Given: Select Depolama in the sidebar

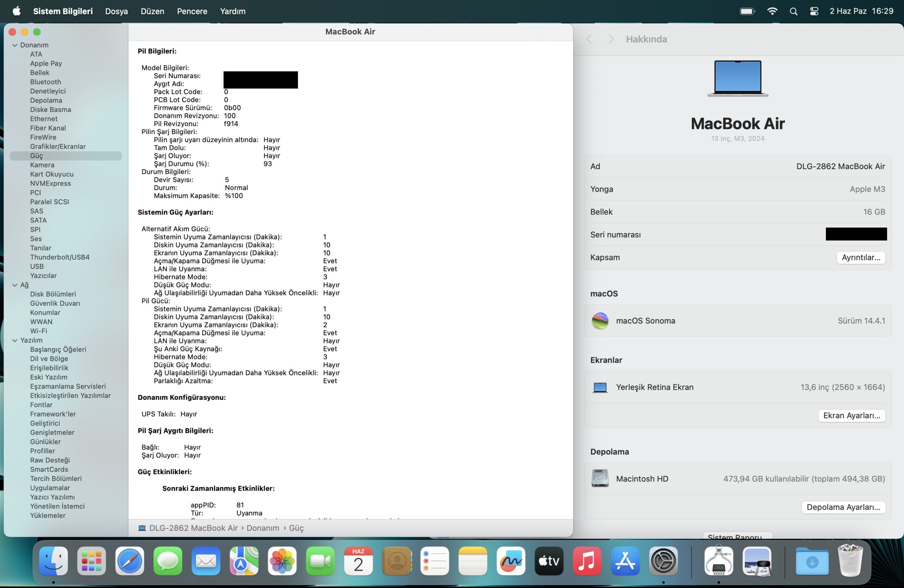Looking at the screenshot, I should (46, 100).
